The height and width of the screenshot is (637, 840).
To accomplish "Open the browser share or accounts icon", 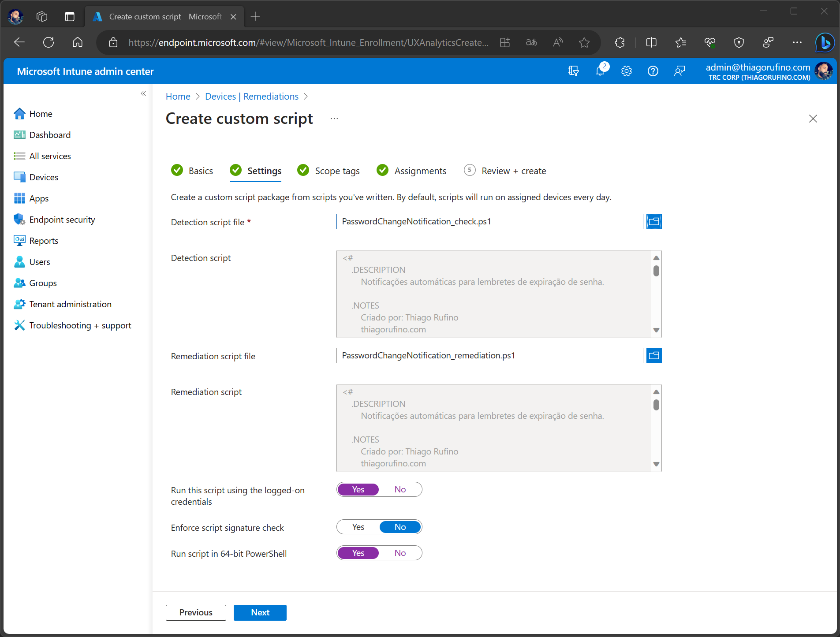I will (768, 42).
